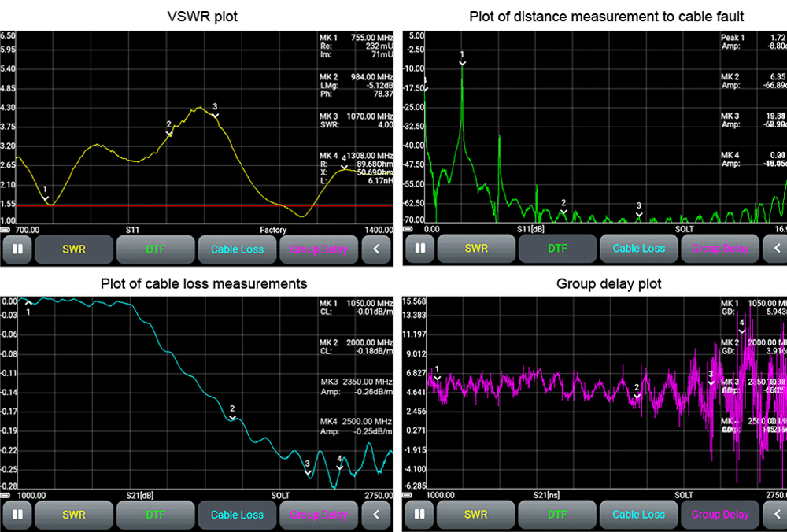Click marker 4 on magenta group delay trace

tap(741, 330)
